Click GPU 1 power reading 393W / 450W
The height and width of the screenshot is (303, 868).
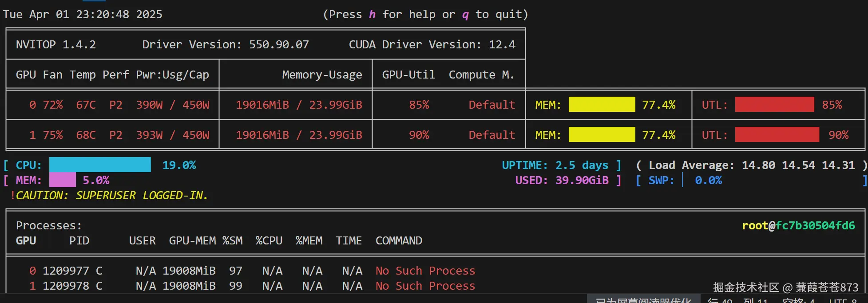click(172, 135)
